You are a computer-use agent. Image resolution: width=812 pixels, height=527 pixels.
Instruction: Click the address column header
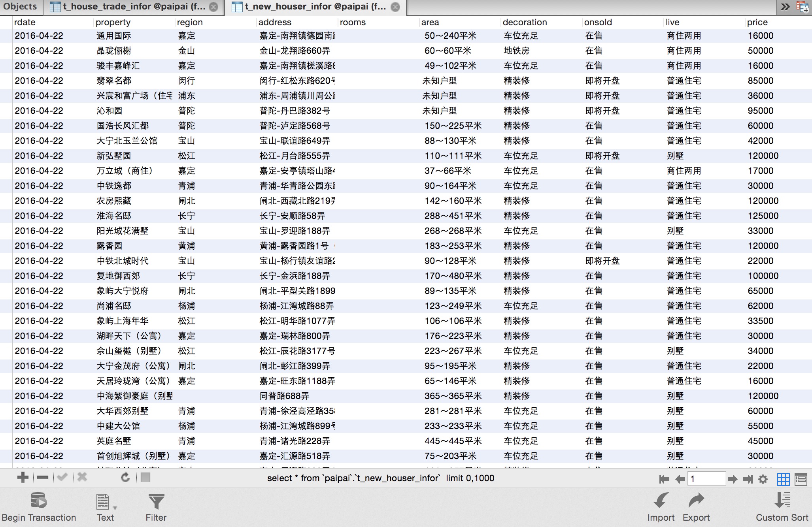click(297, 22)
